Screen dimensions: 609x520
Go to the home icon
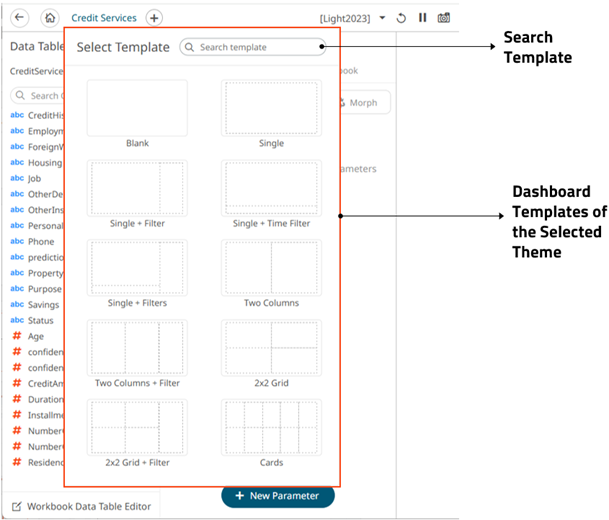tap(49, 17)
